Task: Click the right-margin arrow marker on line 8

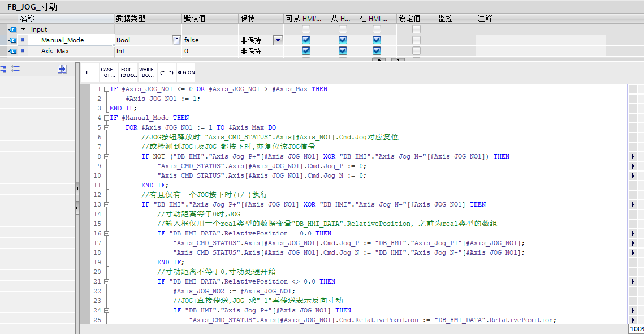Action: coord(633,156)
